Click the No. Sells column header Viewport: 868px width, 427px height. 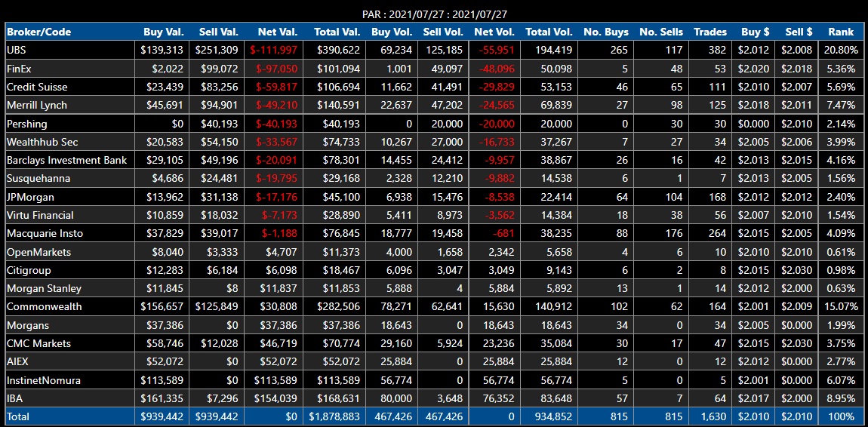tap(661, 32)
